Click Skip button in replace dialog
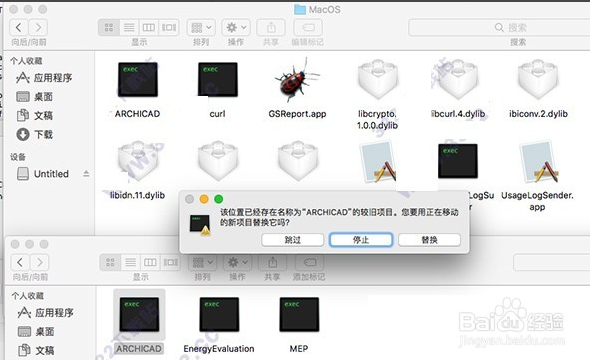Image resolution: width=590 pixels, height=360 pixels. 292,240
